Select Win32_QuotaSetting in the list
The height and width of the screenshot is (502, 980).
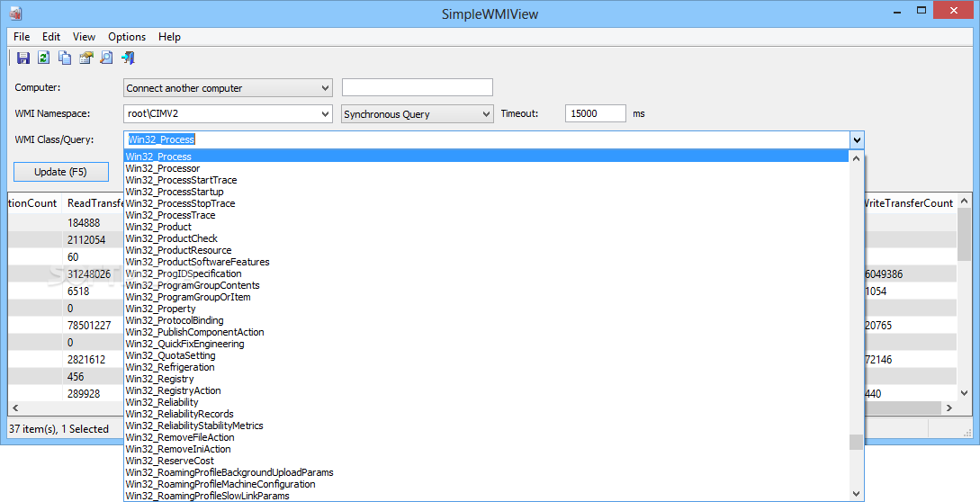tap(486, 355)
